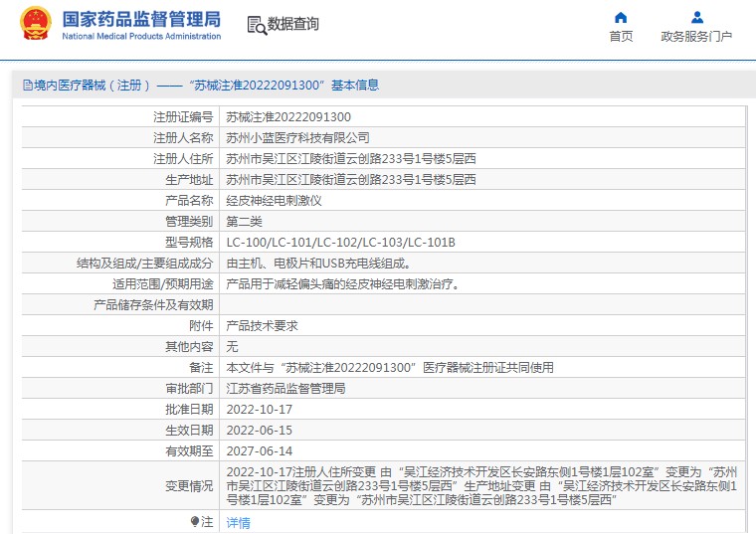The width and height of the screenshot is (756, 534).
Task: Click the 首页 home icon
Action: click(x=621, y=17)
